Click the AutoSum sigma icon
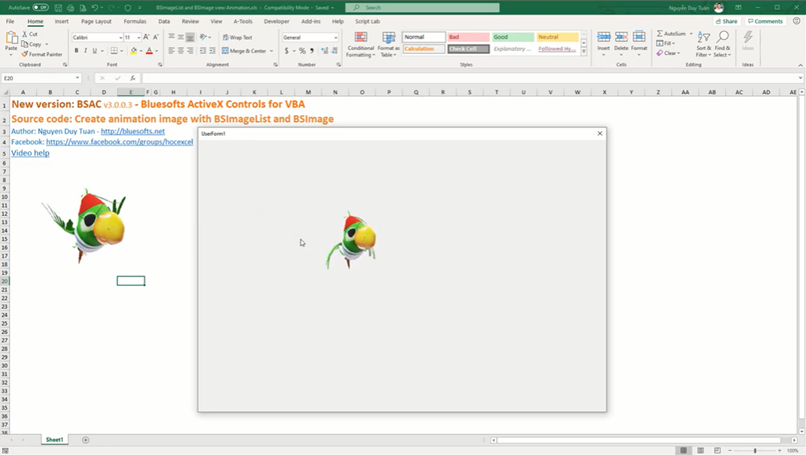Viewport: 806px width, 455px height. [660, 33]
